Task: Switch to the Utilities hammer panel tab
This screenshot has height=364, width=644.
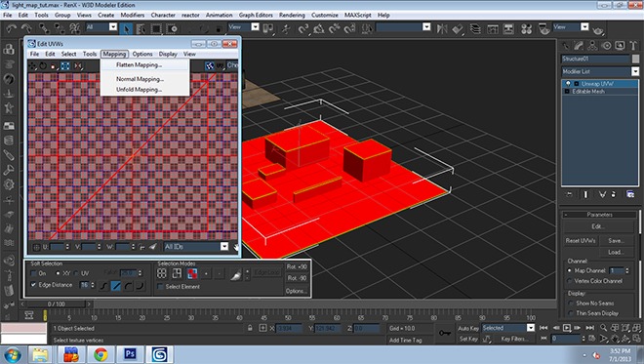Action: click(633, 46)
